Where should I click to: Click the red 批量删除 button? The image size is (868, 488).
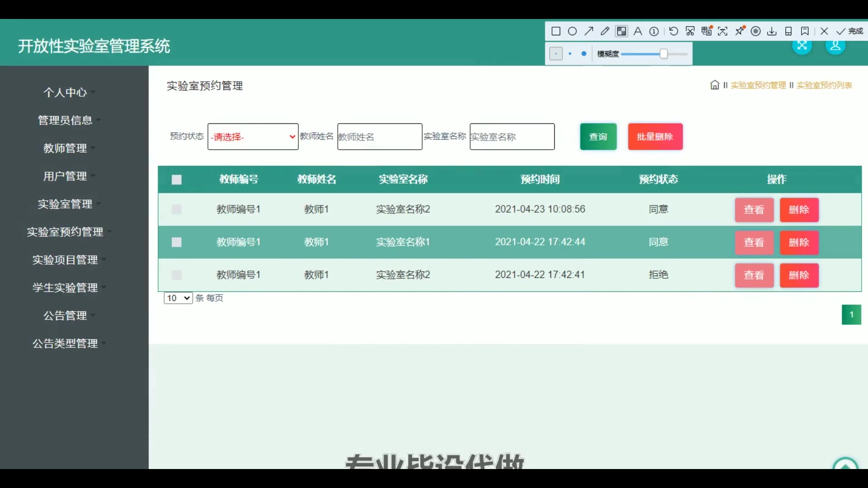click(655, 136)
